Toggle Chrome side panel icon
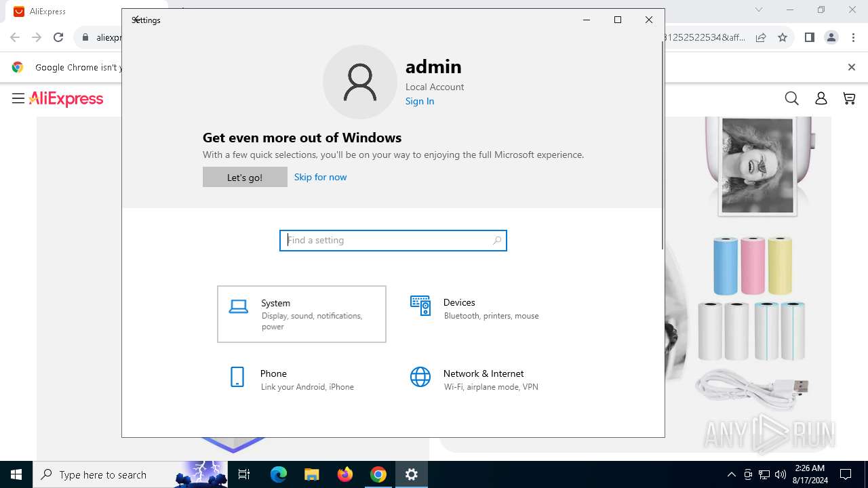 (809, 37)
